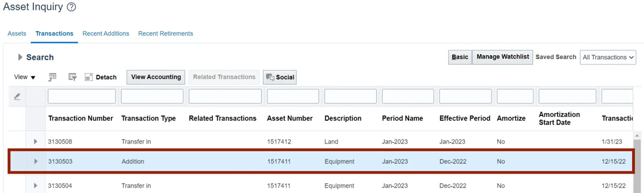Switch to the Assets tab
The width and height of the screenshot is (644, 193).
coord(17,34)
